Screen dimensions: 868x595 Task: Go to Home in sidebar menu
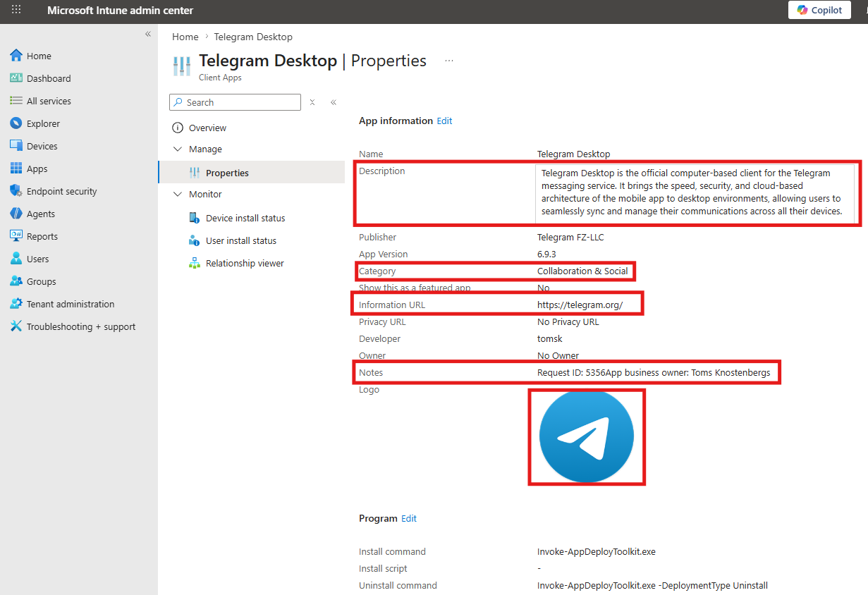39,56
